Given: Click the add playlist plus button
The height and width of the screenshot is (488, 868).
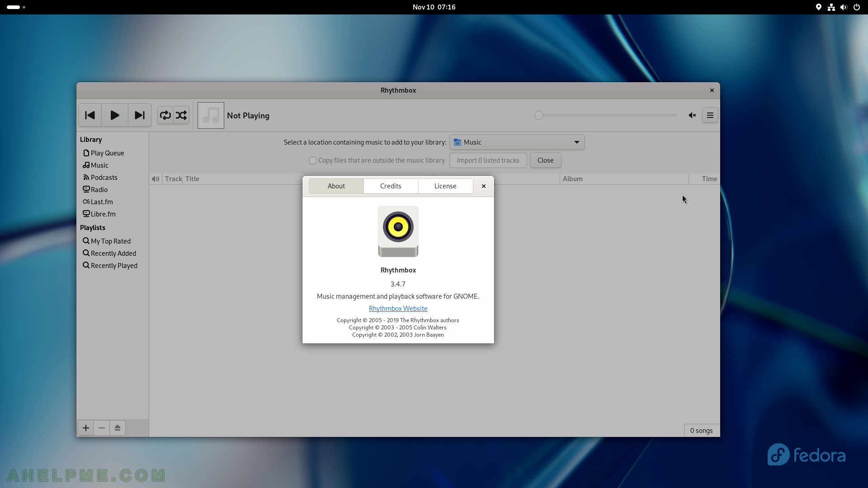Looking at the screenshot, I should point(86,428).
